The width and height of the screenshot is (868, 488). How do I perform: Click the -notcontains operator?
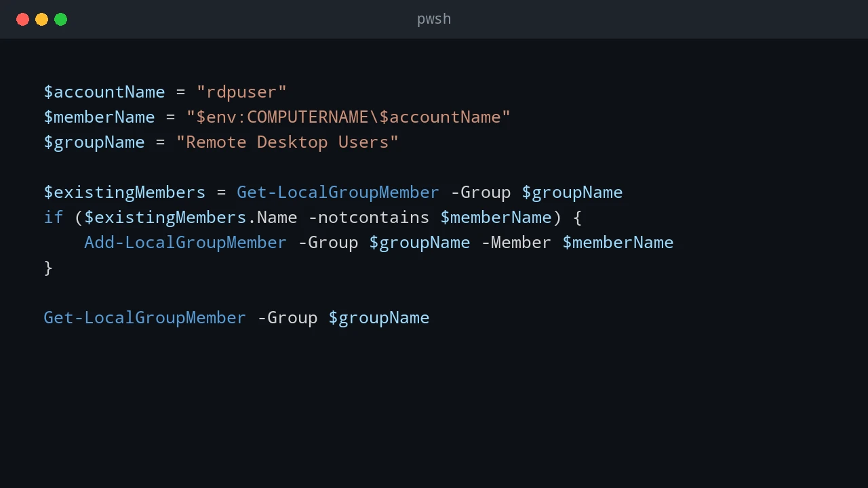[x=369, y=217]
